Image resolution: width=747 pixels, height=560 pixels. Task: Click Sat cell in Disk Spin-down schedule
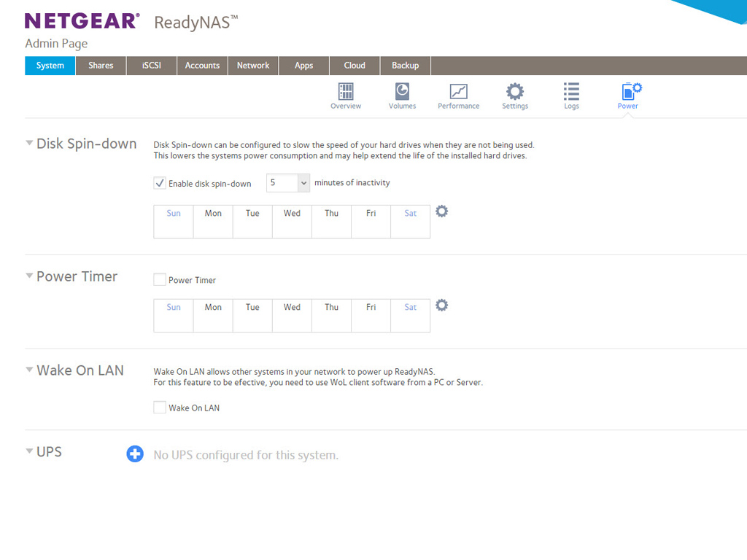[410, 222]
